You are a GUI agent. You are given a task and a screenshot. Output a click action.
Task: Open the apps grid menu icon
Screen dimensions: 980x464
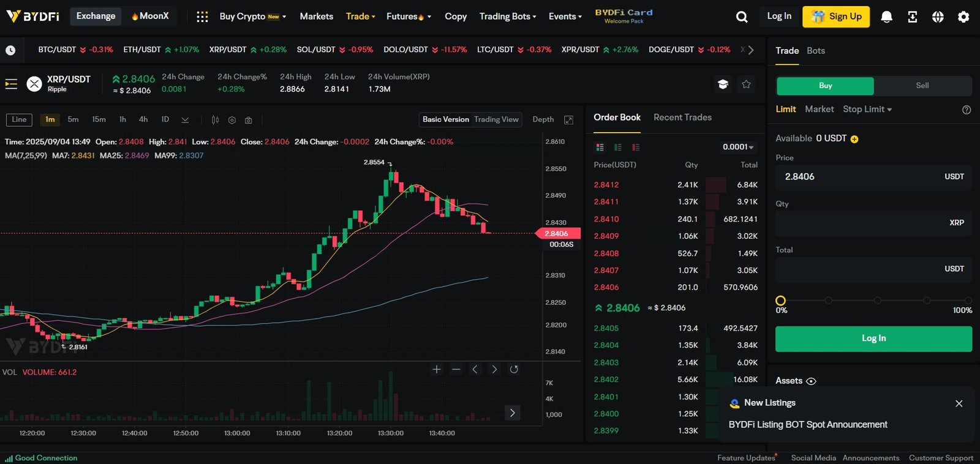click(202, 17)
